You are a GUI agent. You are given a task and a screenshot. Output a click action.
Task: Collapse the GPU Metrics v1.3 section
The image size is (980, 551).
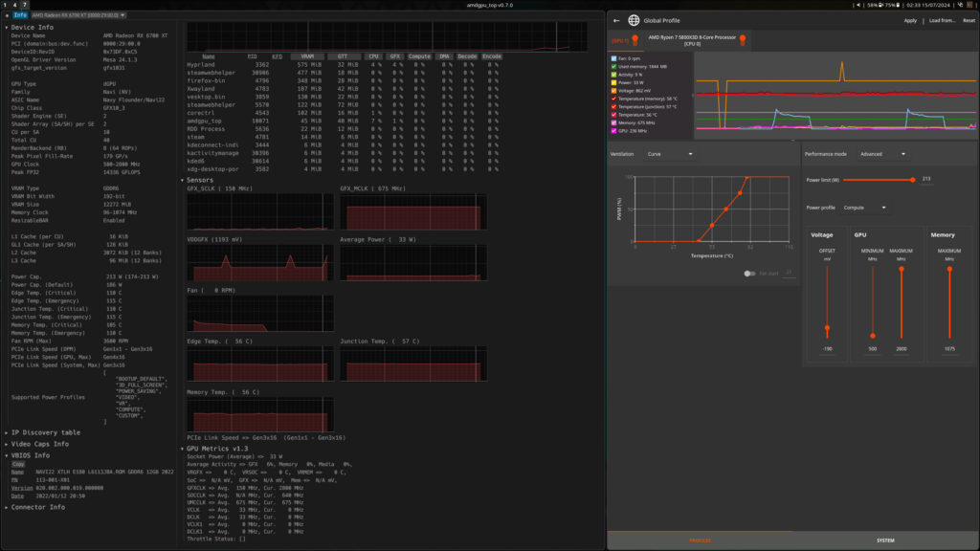(213, 449)
